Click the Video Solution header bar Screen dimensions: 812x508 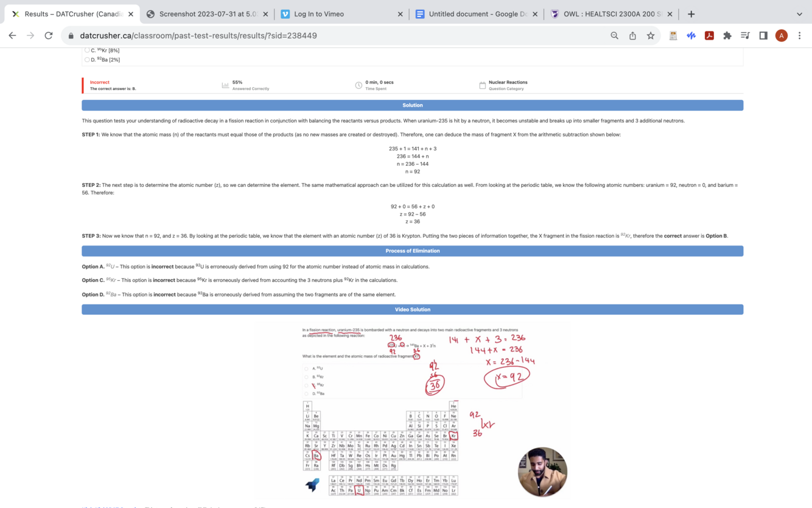(412, 309)
